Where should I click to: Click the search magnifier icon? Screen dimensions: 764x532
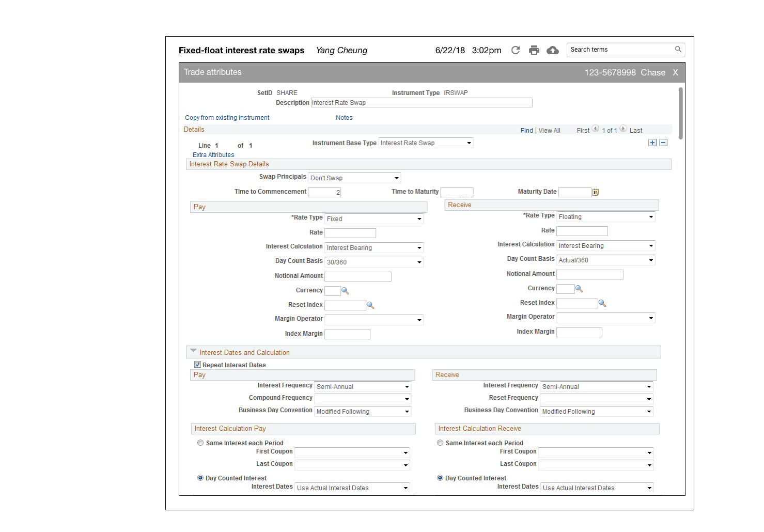click(678, 49)
